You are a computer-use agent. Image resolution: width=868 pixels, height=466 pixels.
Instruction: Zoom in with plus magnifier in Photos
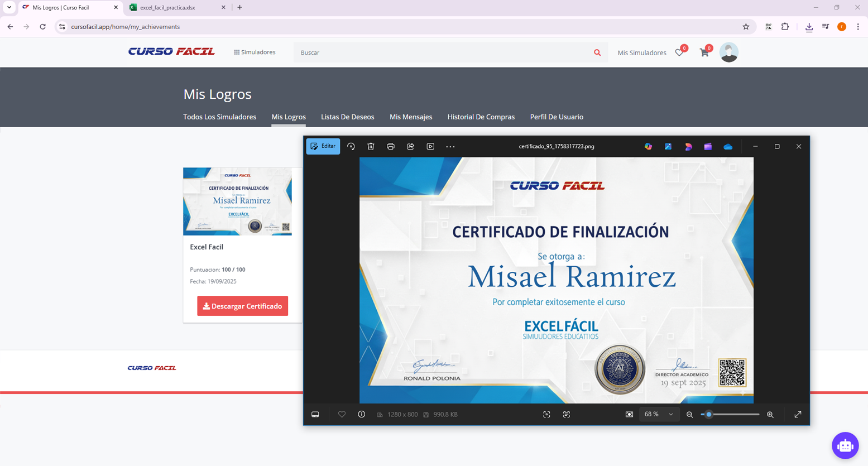tap(770, 415)
